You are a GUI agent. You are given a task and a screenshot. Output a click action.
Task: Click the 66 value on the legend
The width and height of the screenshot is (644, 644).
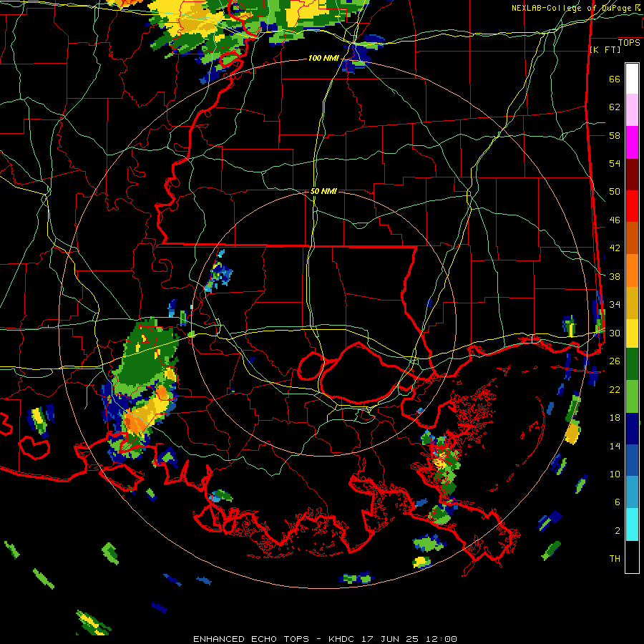point(615,79)
